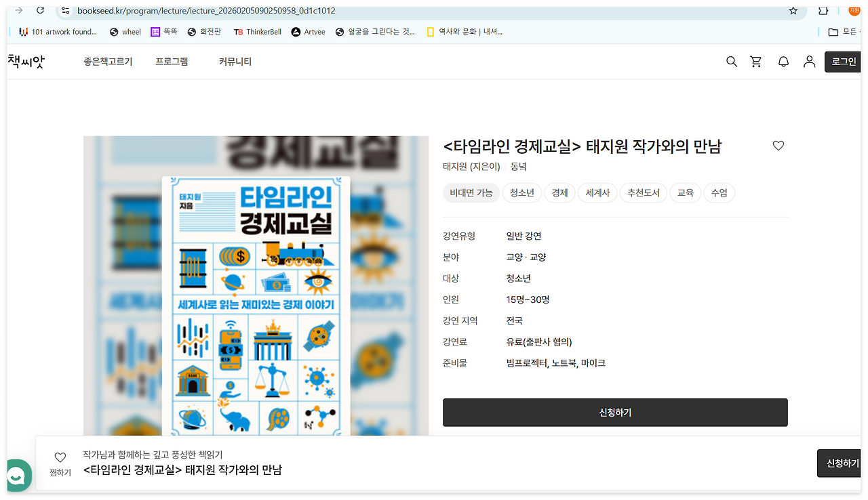Open the ThinkerBell bookmark
This screenshot has height=500, width=868.
click(258, 32)
